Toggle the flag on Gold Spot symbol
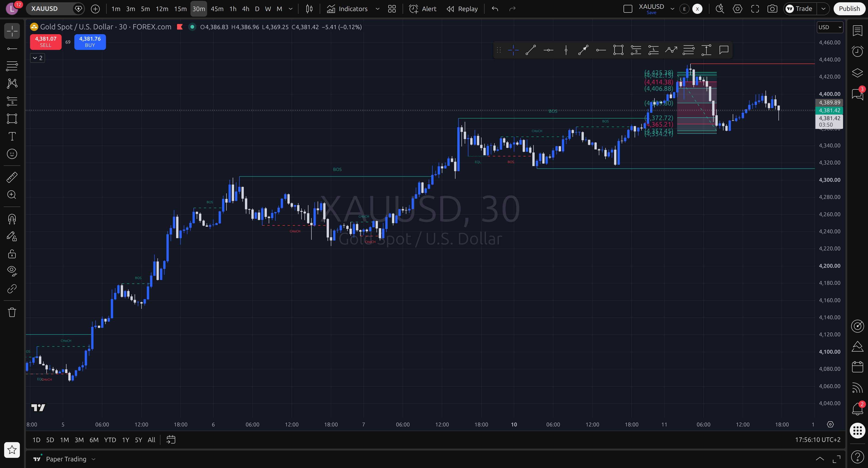The height and width of the screenshot is (468, 868). (180, 27)
